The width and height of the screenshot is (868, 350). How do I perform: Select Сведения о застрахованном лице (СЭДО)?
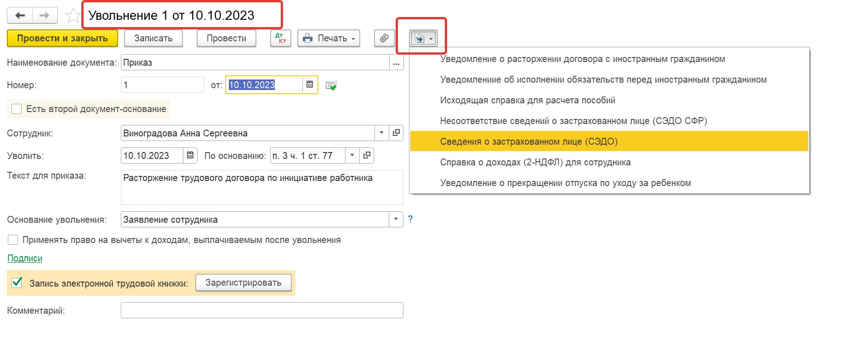coord(528,141)
